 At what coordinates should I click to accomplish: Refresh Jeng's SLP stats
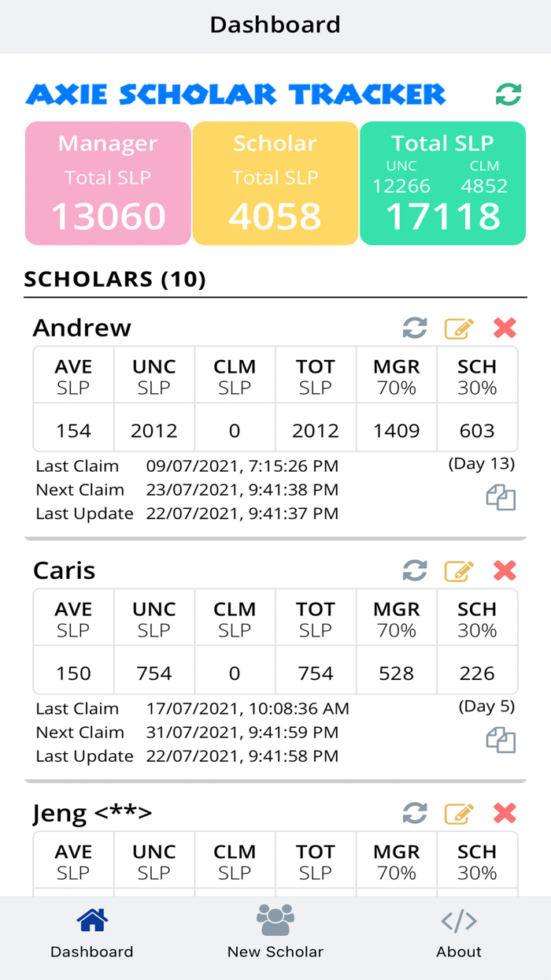[x=415, y=814]
